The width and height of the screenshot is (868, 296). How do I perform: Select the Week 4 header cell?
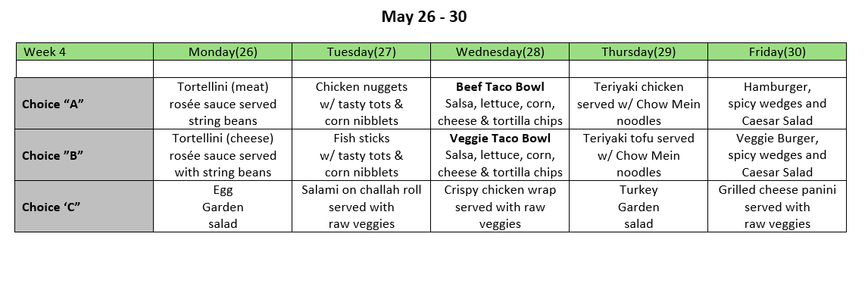[85, 52]
